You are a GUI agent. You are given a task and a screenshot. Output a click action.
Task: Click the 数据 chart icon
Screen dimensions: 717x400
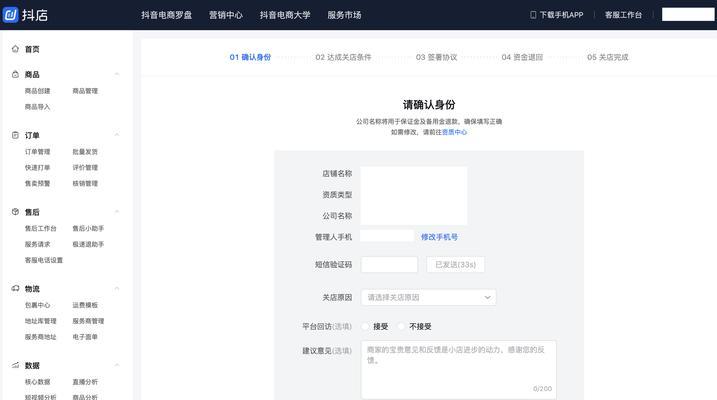click(x=15, y=366)
